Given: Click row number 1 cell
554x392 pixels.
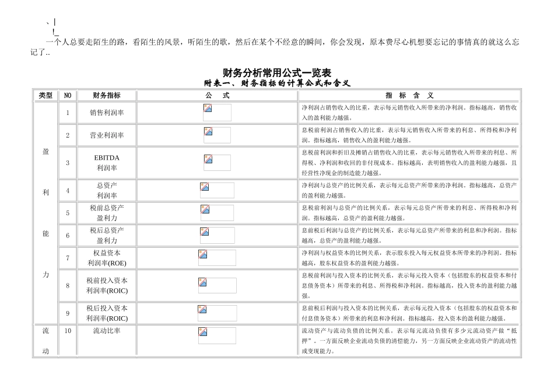Looking at the screenshot, I should (x=68, y=113).
